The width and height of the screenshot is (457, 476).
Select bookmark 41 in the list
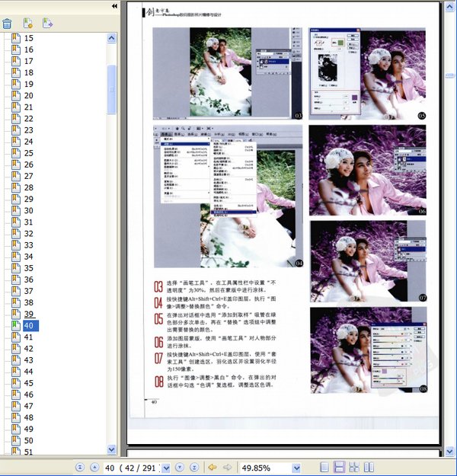coord(29,337)
